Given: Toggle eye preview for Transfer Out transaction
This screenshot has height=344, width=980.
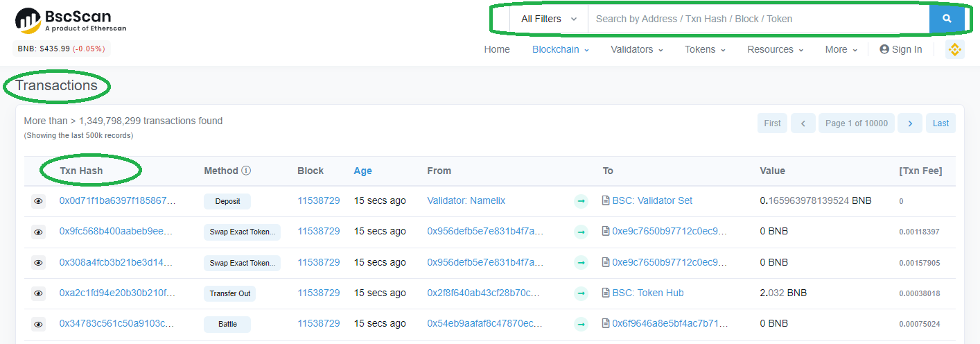Looking at the screenshot, I should click(x=38, y=293).
